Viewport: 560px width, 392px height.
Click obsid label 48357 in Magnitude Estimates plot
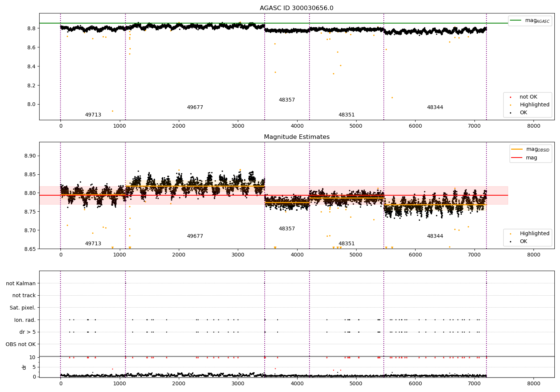coord(287,229)
